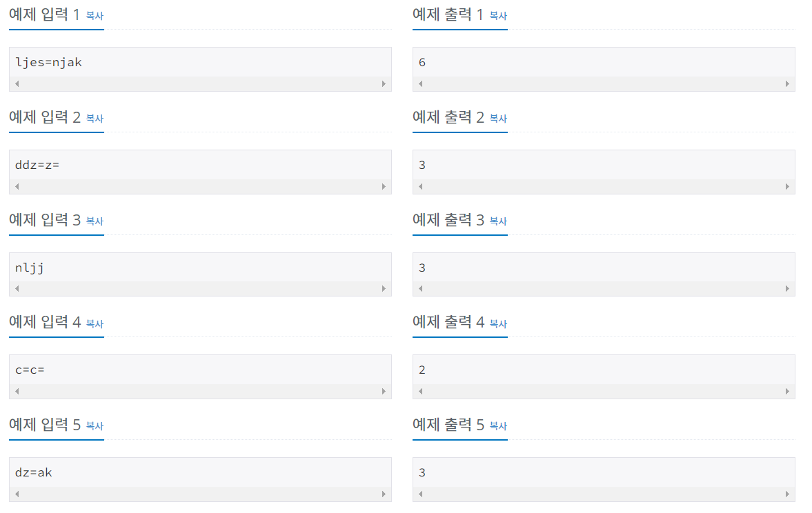Click the right scroll arrow under dz=ak box
Screen dimensions: 812x513
[385, 494]
